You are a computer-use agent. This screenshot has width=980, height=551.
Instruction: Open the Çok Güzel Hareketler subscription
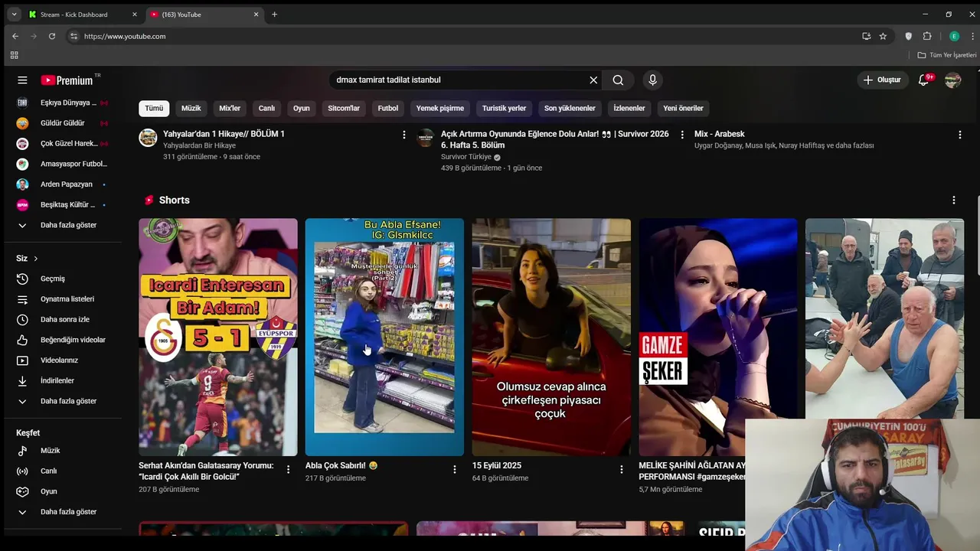point(63,143)
